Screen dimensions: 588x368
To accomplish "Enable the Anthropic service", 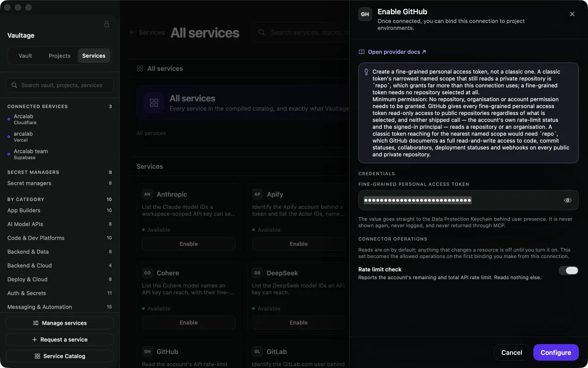I will point(189,244).
